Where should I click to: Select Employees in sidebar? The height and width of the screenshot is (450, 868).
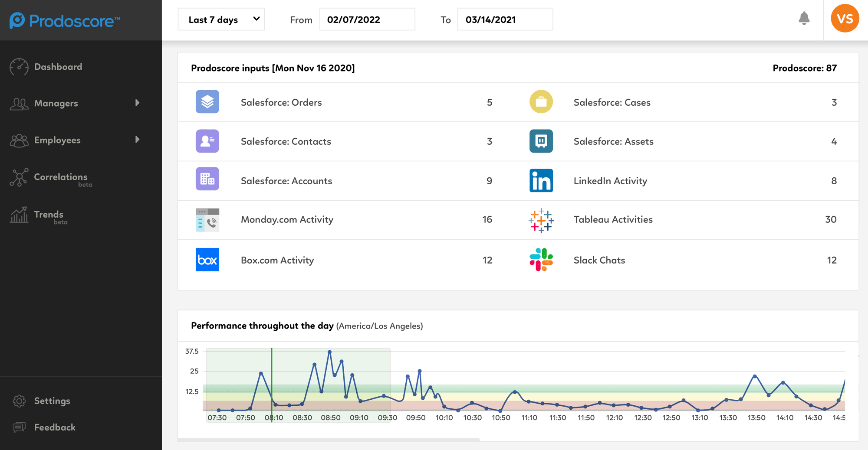point(57,140)
